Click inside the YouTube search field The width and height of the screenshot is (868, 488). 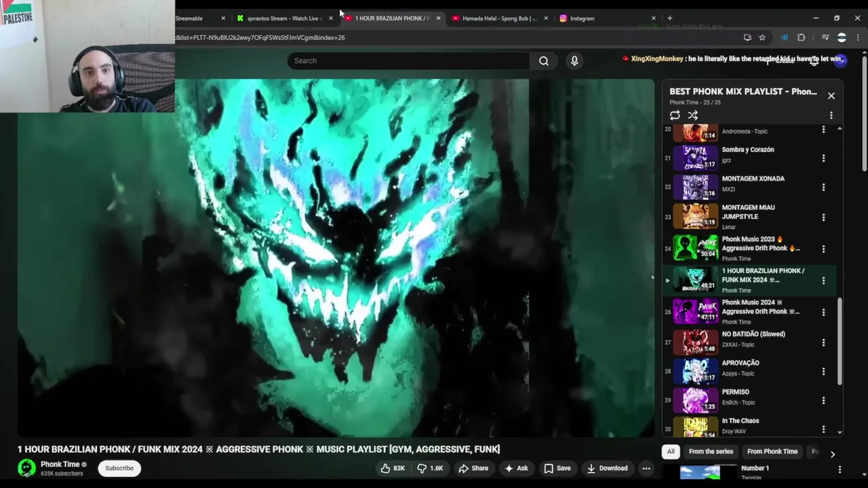click(x=408, y=61)
